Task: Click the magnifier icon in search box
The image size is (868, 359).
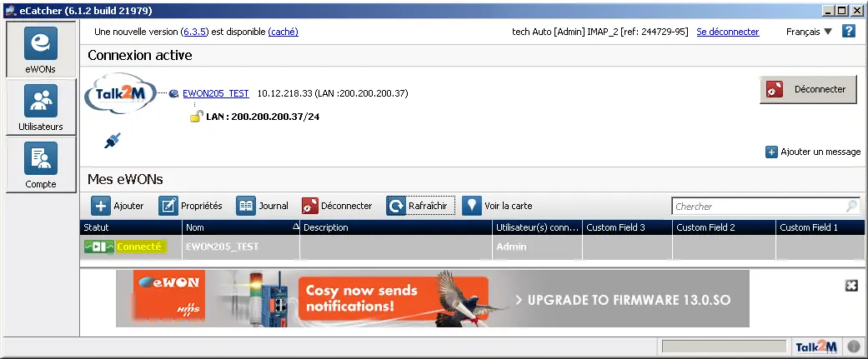Action: click(x=852, y=207)
